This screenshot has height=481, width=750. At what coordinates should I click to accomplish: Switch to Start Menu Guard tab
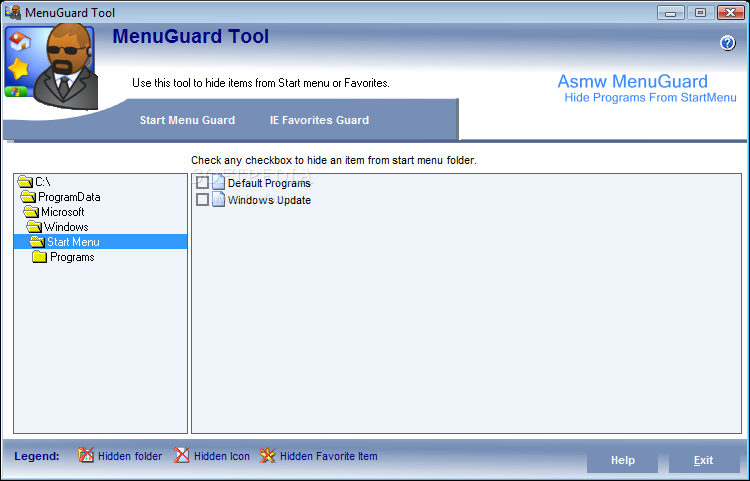(x=187, y=120)
